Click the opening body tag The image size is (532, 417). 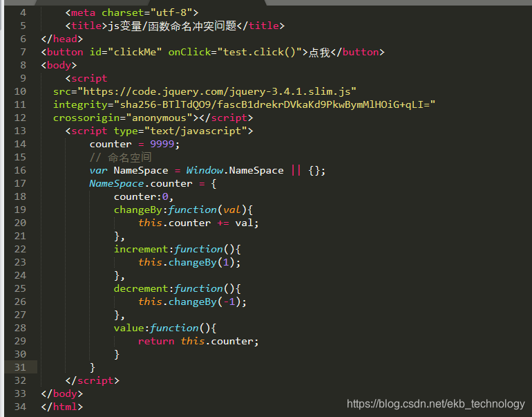(x=59, y=65)
